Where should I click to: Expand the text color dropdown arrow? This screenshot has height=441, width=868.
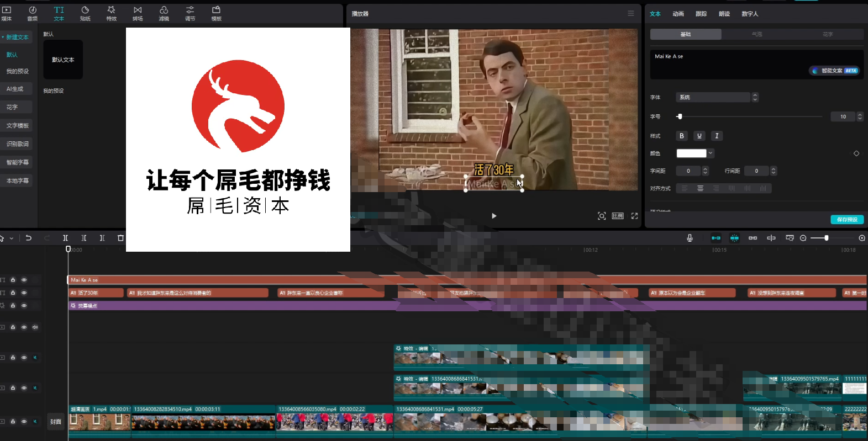pos(711,153)
